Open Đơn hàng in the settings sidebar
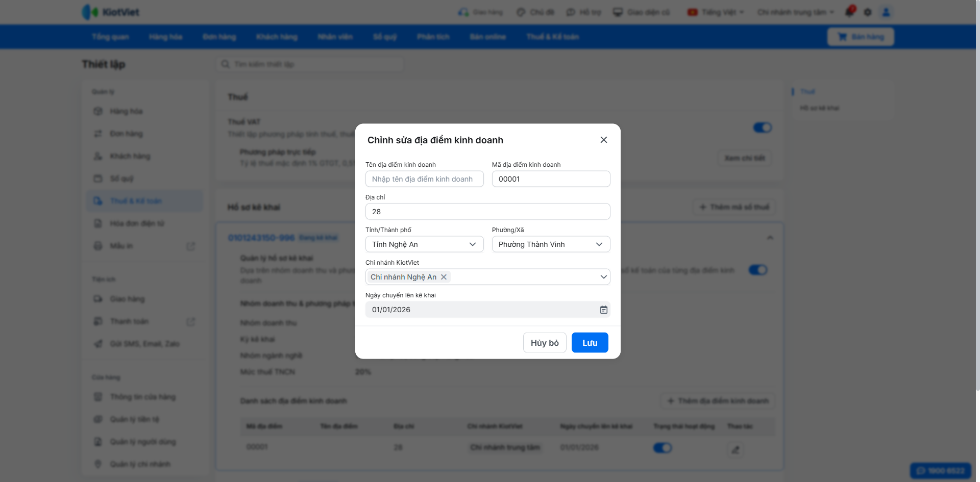Screen dimensions: 980x482 tap(144, 134)
